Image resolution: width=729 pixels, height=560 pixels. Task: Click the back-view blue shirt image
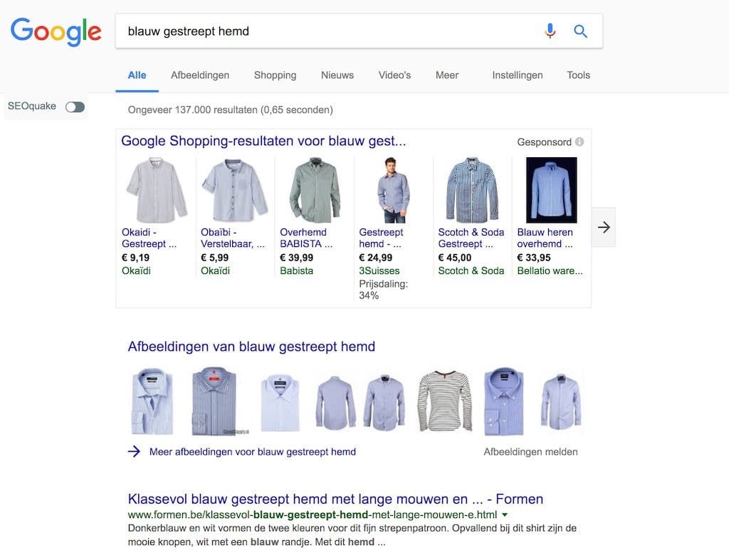coord(335,403)
